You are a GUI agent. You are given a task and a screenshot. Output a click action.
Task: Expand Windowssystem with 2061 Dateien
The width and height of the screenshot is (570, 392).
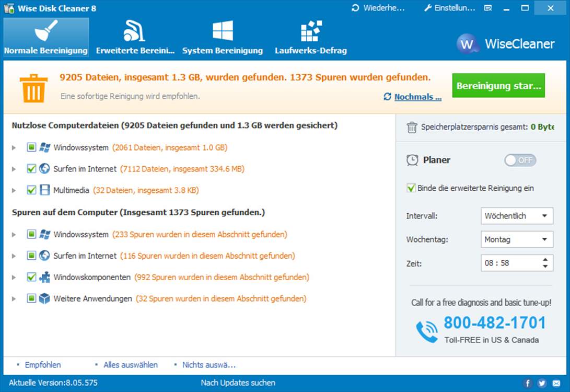click(14, 147)
